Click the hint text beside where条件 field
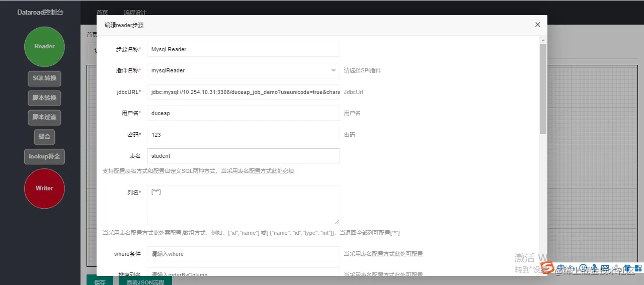This screenshot has width=644, height=285. point(383,254)
